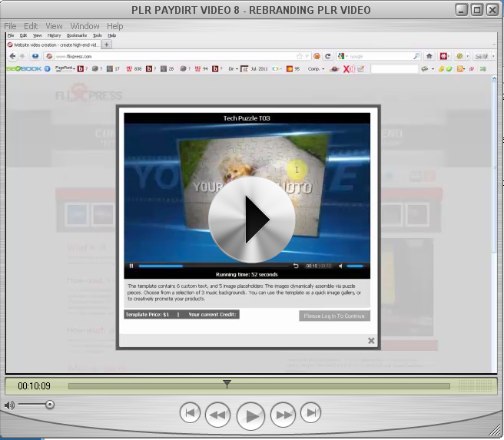This screenshot has height=440, width=504.
Task: Adjust the preview player volume bar
Action: click(356, 266)
